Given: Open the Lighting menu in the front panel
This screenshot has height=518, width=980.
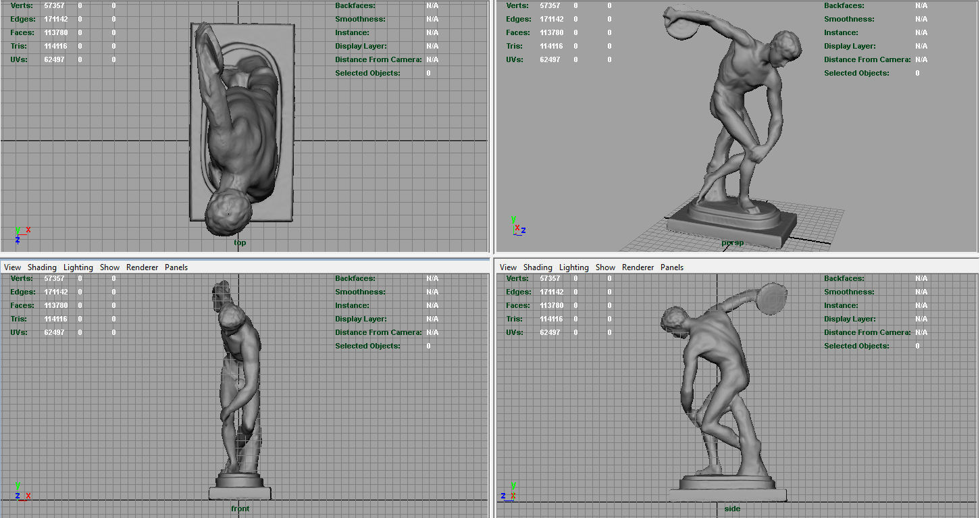Looking at the screenshot, I should (78, 267).
